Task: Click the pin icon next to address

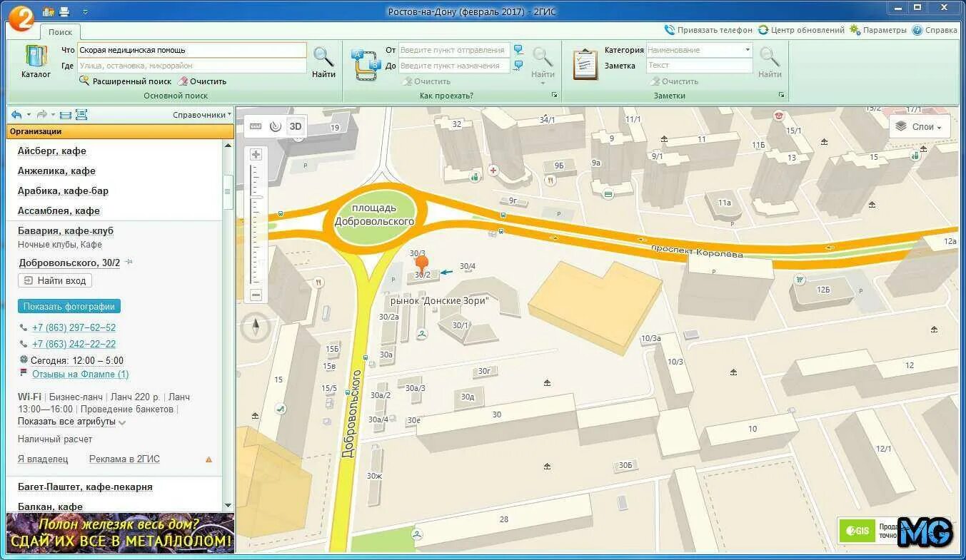Action: point(129,263)
